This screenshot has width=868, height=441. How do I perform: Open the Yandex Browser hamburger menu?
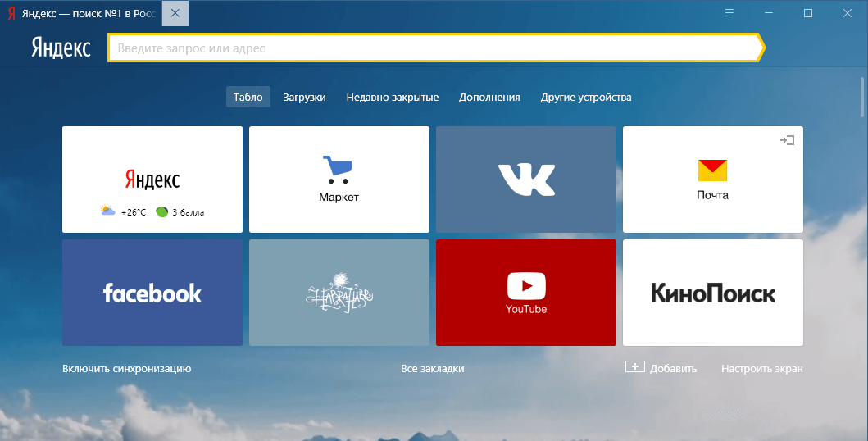tap(729, 13)
